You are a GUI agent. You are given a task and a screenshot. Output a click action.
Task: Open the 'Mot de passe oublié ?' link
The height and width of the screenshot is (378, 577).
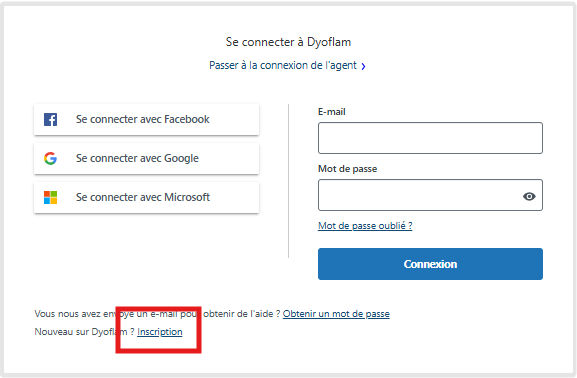click(x=365, y=226)
